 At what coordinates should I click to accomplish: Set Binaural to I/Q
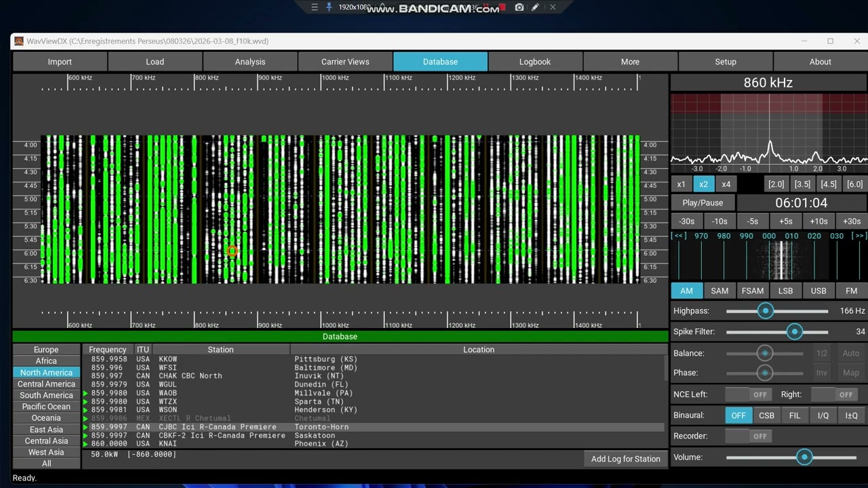(823, 415)
